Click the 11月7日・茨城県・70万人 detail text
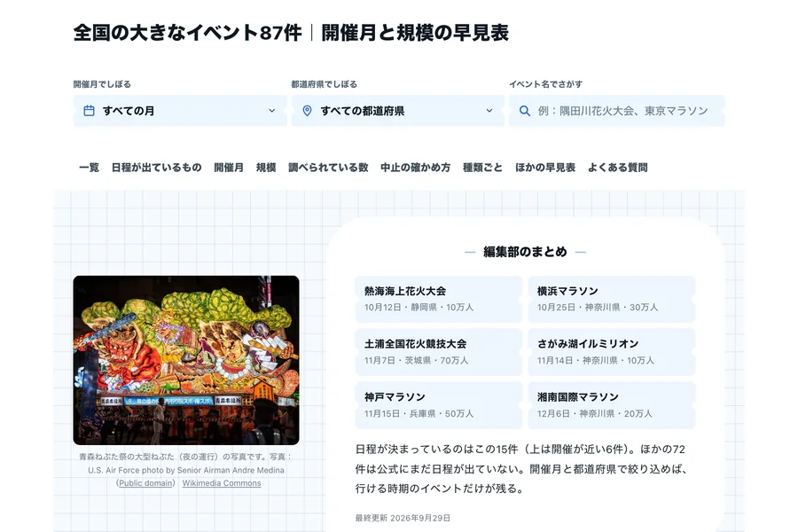Viewport: 798px width, 532px height. click(x=417, y=361)
